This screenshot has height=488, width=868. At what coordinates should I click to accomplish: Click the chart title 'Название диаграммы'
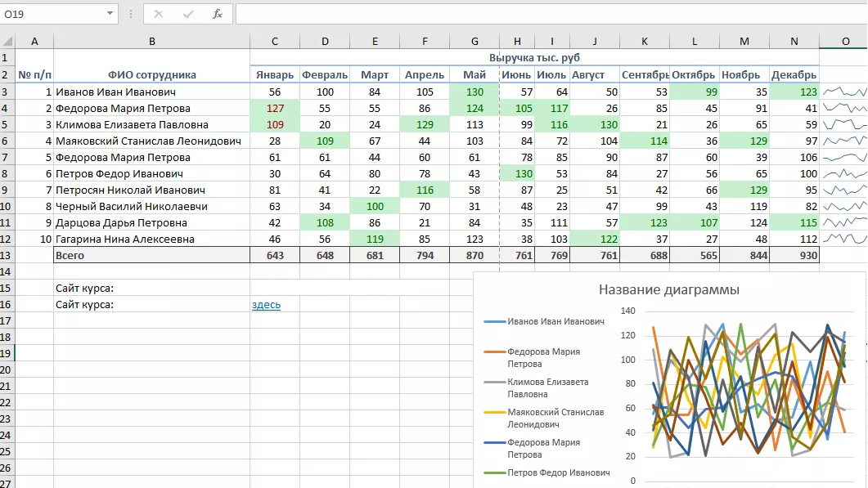pos(668,289)
